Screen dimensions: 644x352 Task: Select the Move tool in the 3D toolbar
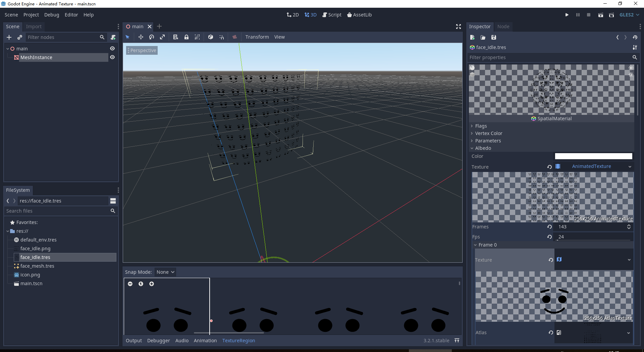[141, 37]
